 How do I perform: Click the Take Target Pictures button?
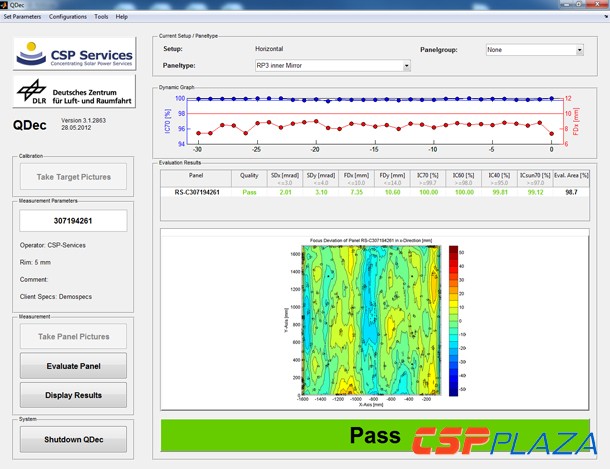coord(75,176)
